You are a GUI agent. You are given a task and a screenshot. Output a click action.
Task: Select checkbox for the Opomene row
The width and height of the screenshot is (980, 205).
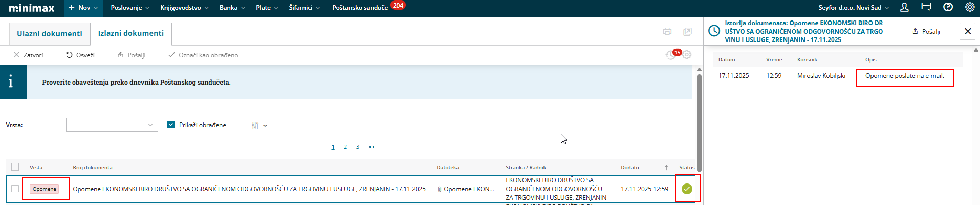pos(15,189)
